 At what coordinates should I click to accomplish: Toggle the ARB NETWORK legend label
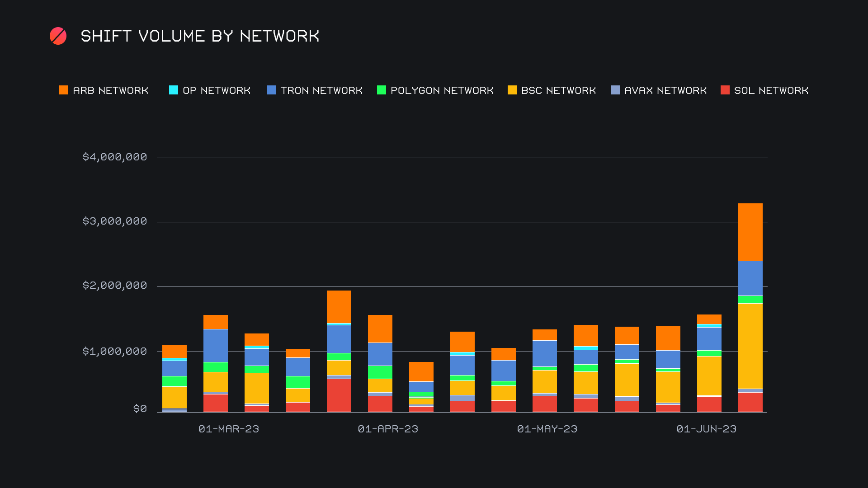[x=111, y=91]
